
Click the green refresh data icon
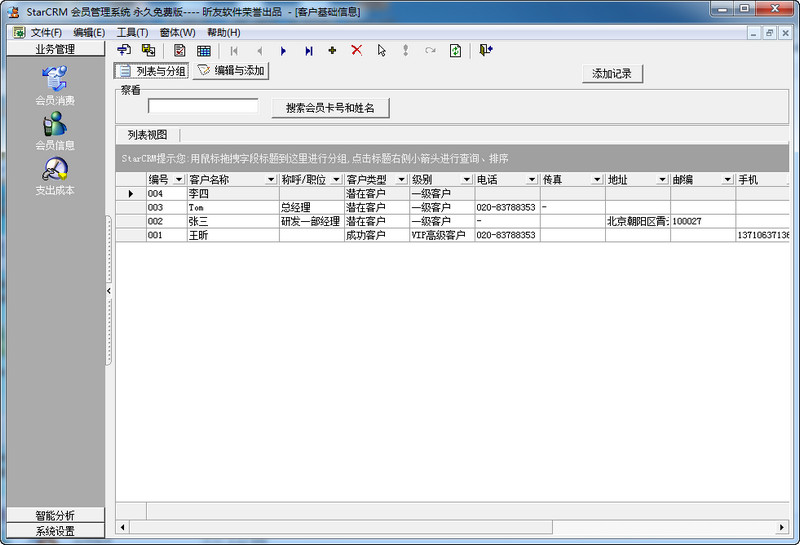coord(455,51)
